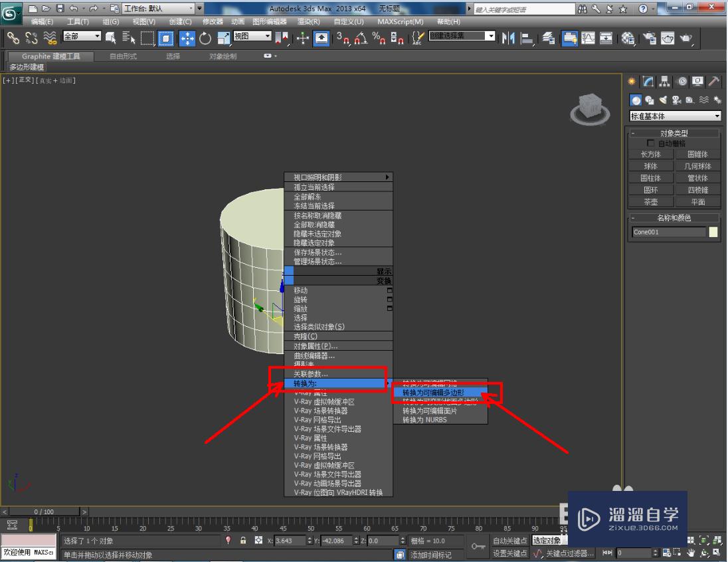Open the Modify command panel tab
This screenshot has height=562, width=728.
[648, 82]
